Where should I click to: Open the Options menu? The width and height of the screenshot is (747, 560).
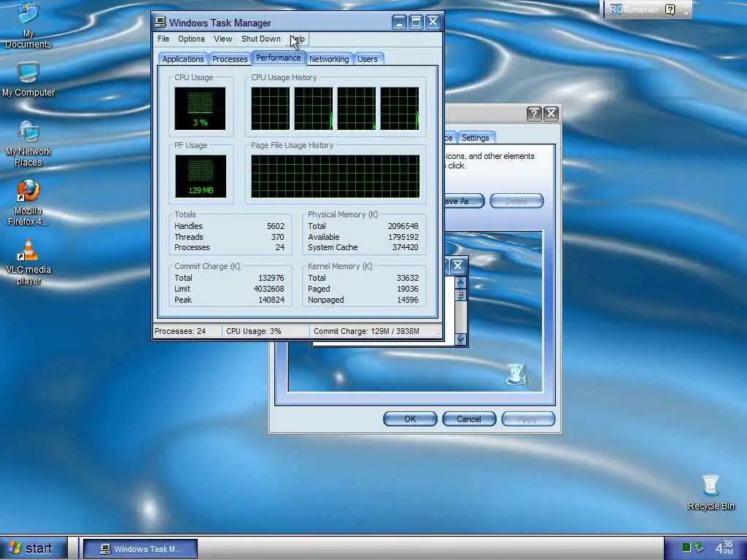pos(191,39)
